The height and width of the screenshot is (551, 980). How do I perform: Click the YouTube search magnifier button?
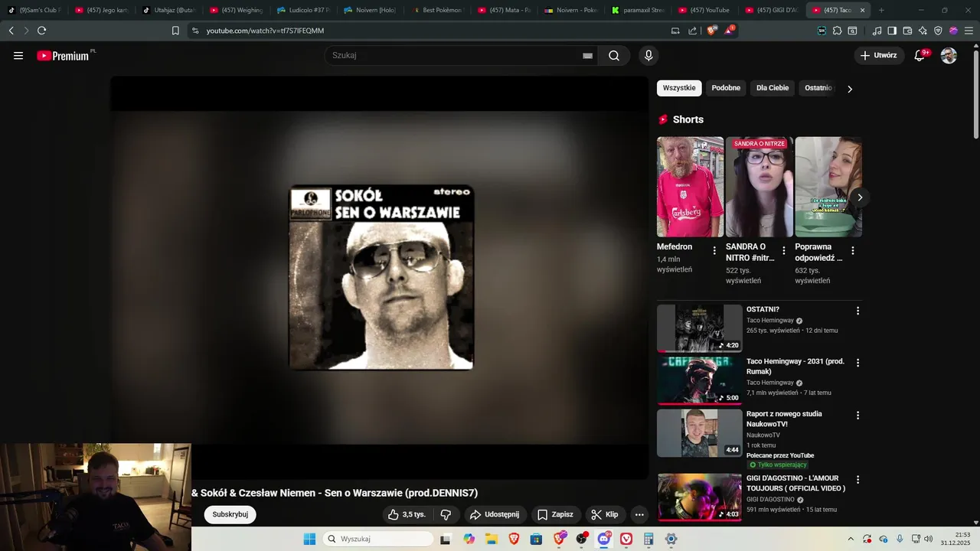[614, 56]
